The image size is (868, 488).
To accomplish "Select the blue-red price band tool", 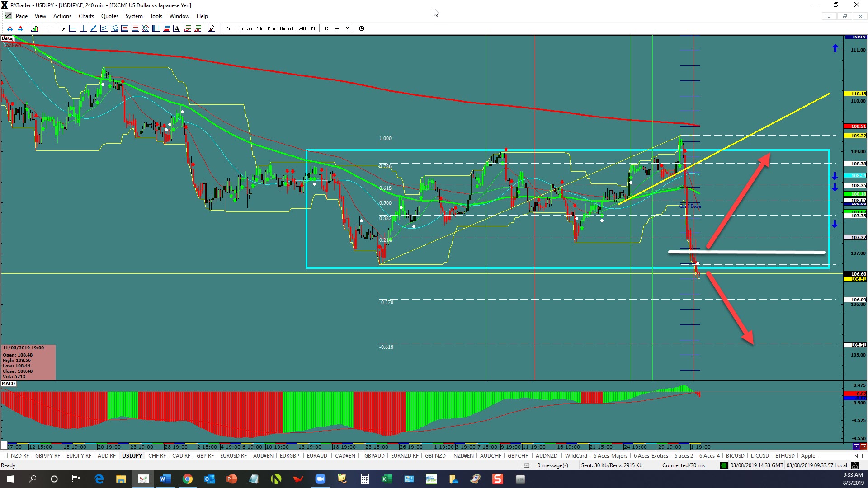I will (x=166, y=28).
